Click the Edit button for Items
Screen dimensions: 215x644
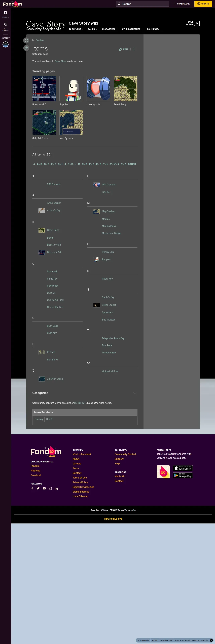point(123,49)
